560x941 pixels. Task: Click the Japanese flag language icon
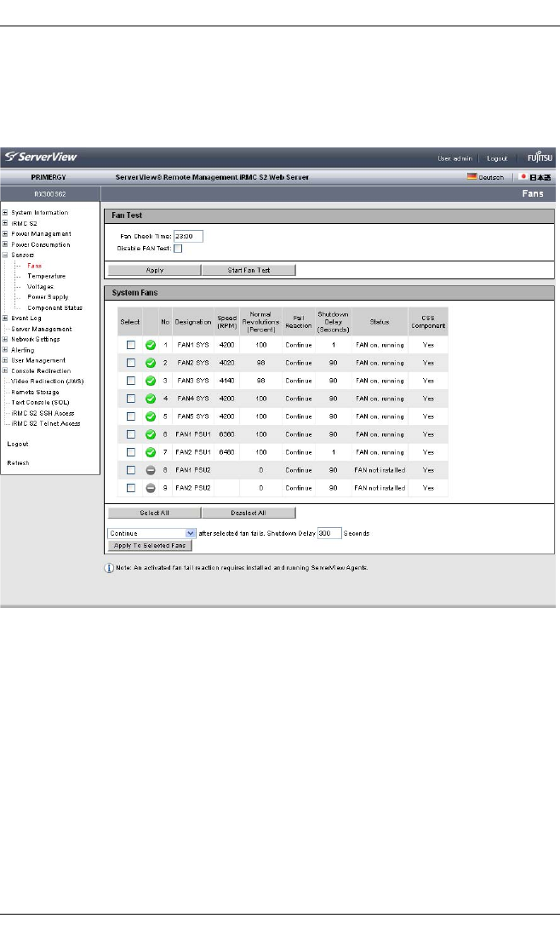[x=523, y=177]
